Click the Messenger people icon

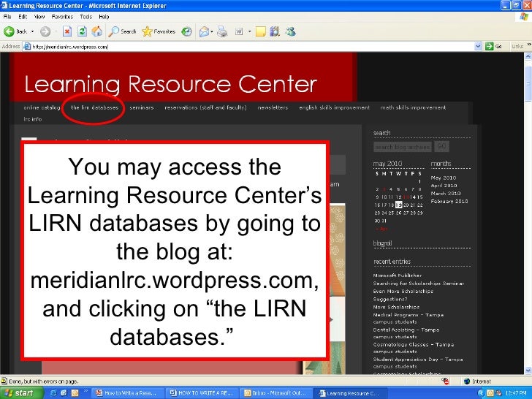(x=290, y=31)
